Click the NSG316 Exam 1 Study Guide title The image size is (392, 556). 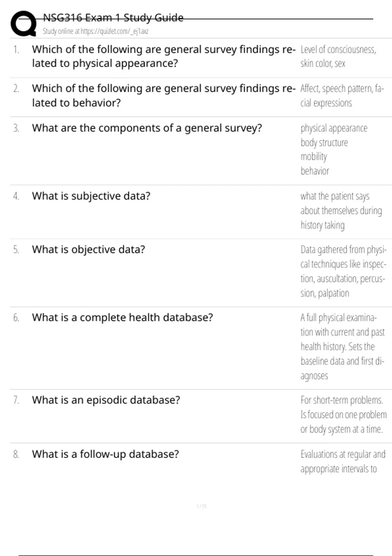pos(113,18)
